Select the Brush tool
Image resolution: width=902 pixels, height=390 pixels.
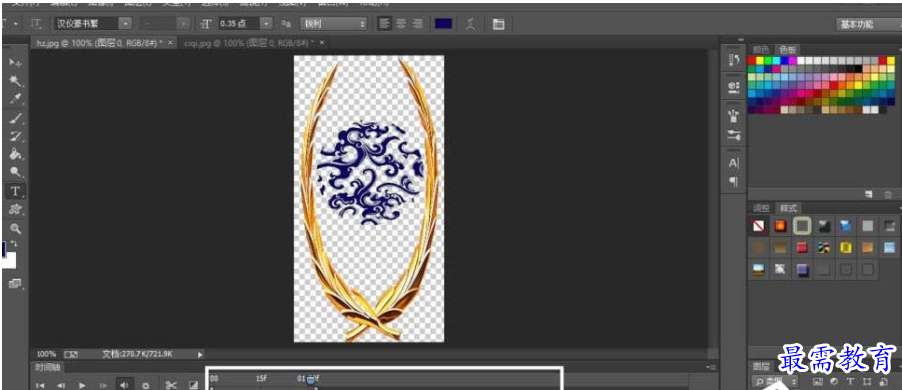(16, 118)
